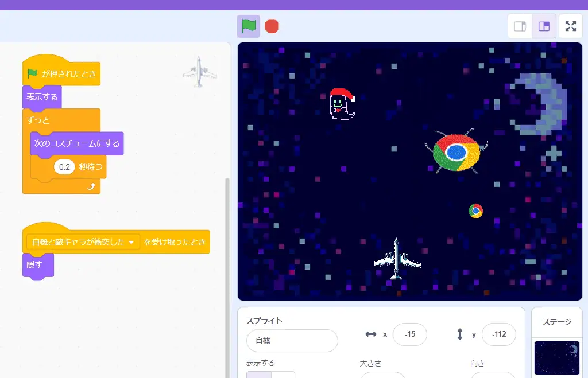
Task: Click the '表示する' show label in sprite pane
Action: [261, 363]
